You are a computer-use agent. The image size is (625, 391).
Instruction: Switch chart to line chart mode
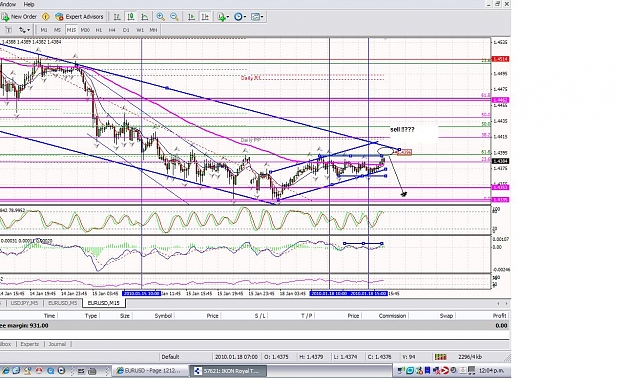144,17
